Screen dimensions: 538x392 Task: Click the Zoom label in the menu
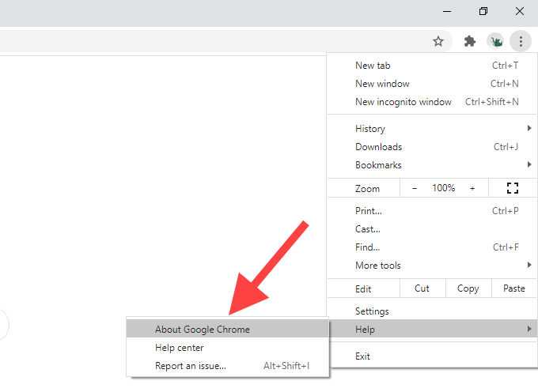pos(367,188)
